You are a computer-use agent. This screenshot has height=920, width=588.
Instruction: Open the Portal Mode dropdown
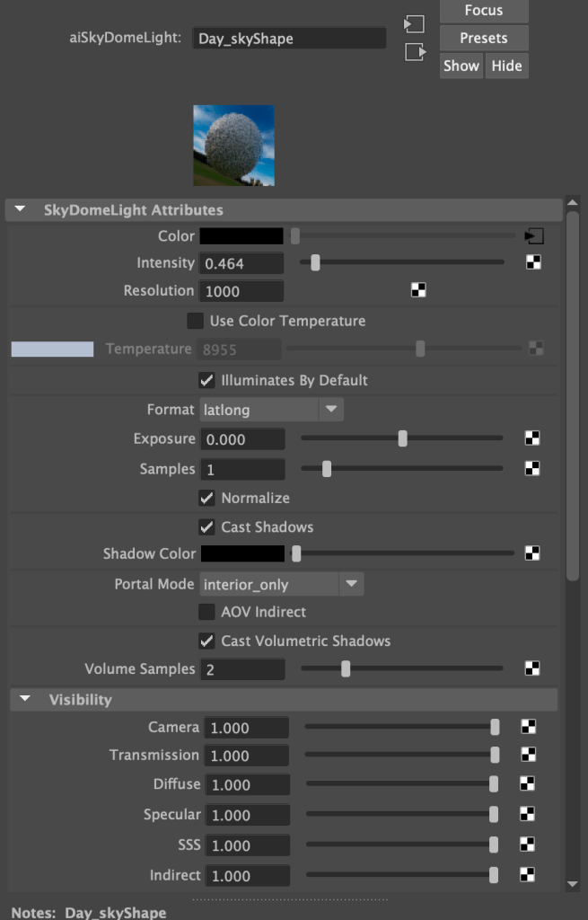pos(281,584)
